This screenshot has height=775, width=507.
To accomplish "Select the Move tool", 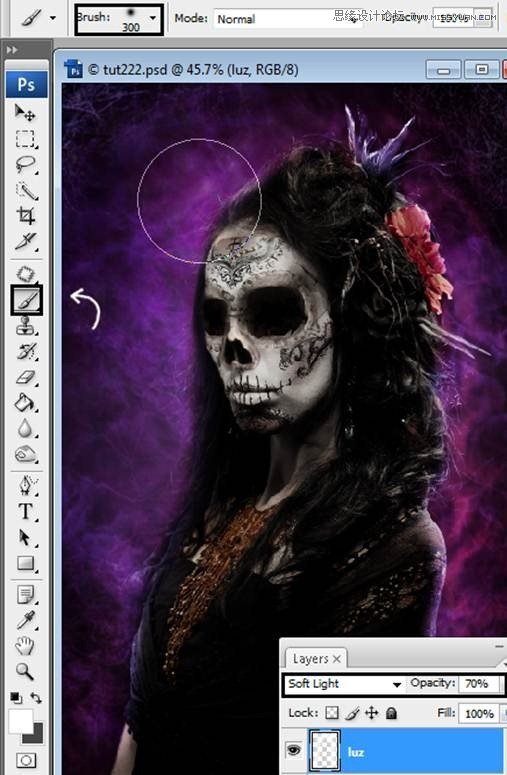I will (25, 113).
